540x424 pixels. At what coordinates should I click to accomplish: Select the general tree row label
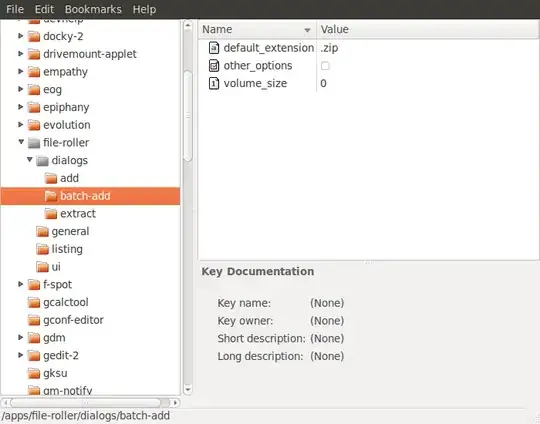(70, 231)
